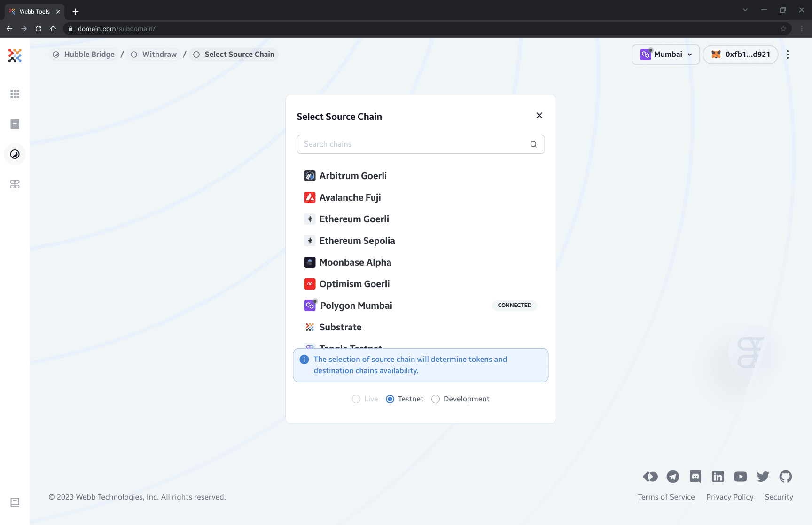Click the Ethereum Goerli chain icon

click(310, 219)
